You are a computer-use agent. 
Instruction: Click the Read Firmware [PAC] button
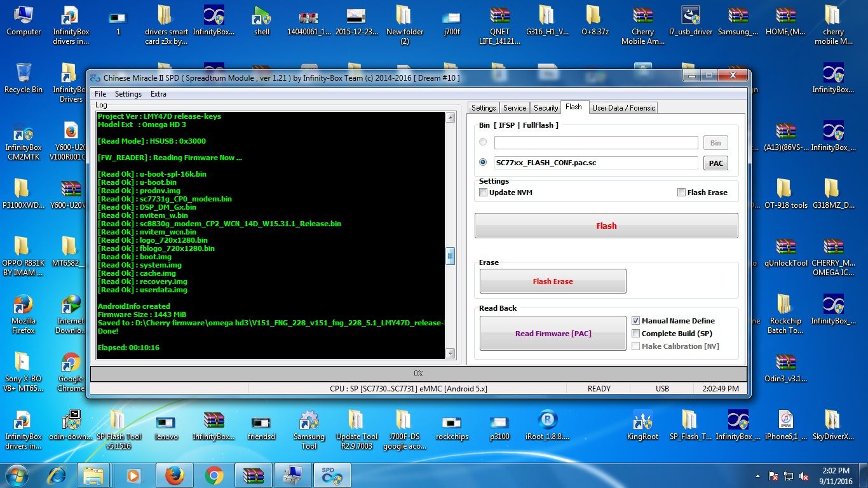pyautogui.click(x=553, y=334)
